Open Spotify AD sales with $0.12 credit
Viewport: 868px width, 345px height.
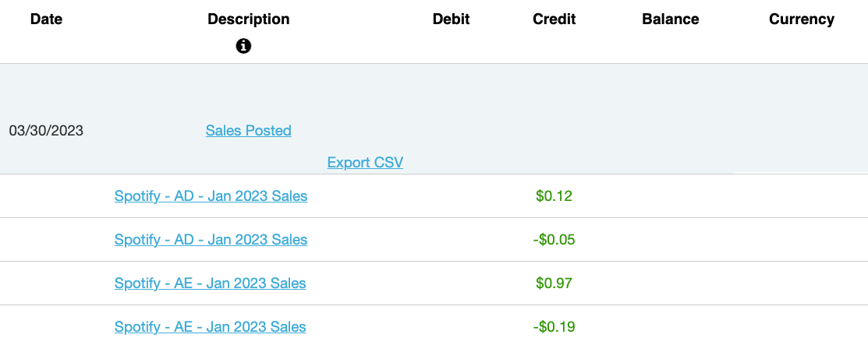point(211,195)
